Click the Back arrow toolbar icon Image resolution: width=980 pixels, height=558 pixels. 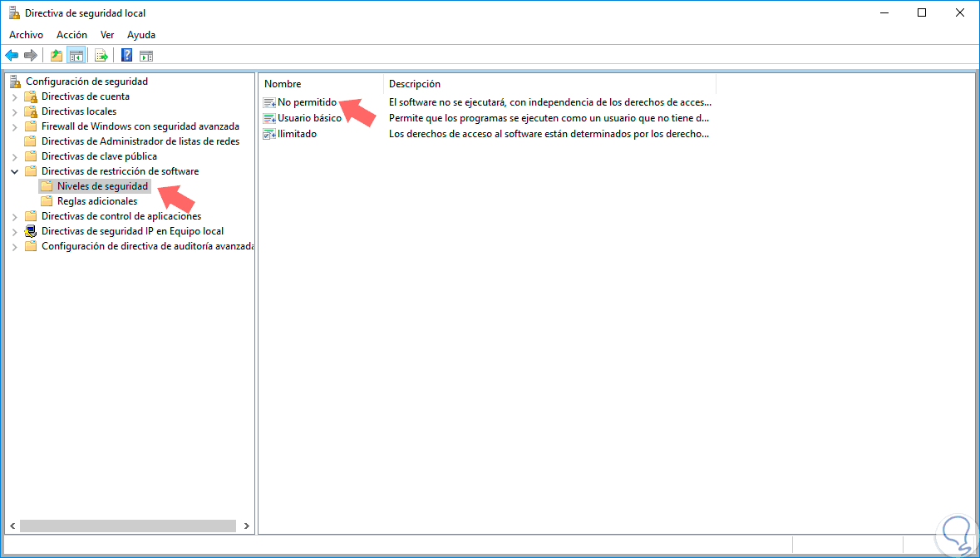click(x=12, y=56)
